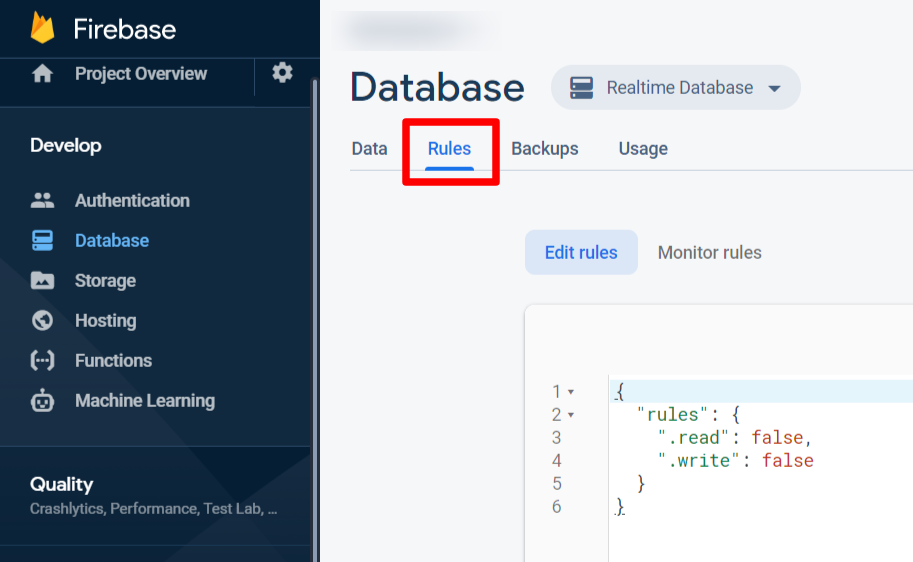Open Hosting in sidebar

tap(105, 320)
